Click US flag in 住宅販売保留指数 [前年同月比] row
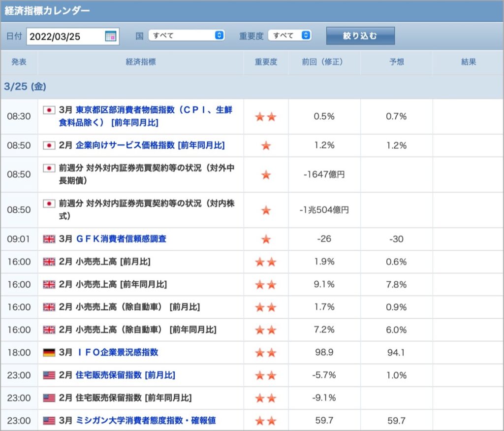Screen dimensions: 504x431 click(x=49, y=398)
